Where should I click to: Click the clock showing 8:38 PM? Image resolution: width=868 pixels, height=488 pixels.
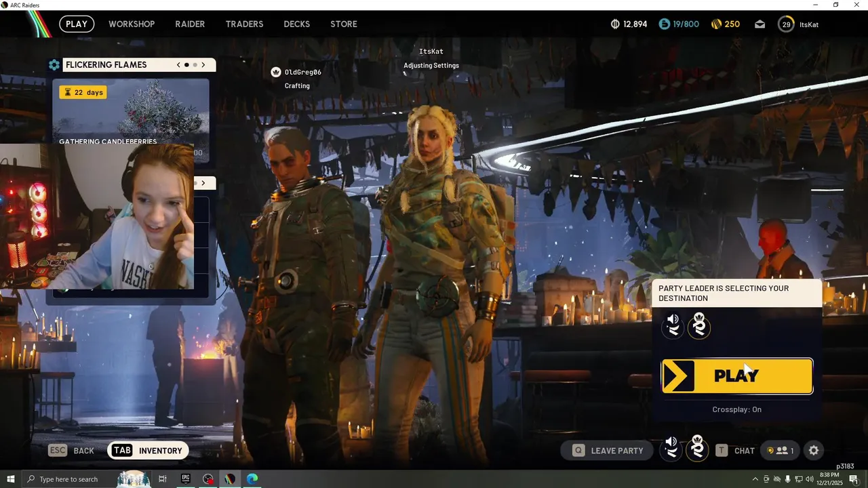pyautogui.click(x=829, y=479)
